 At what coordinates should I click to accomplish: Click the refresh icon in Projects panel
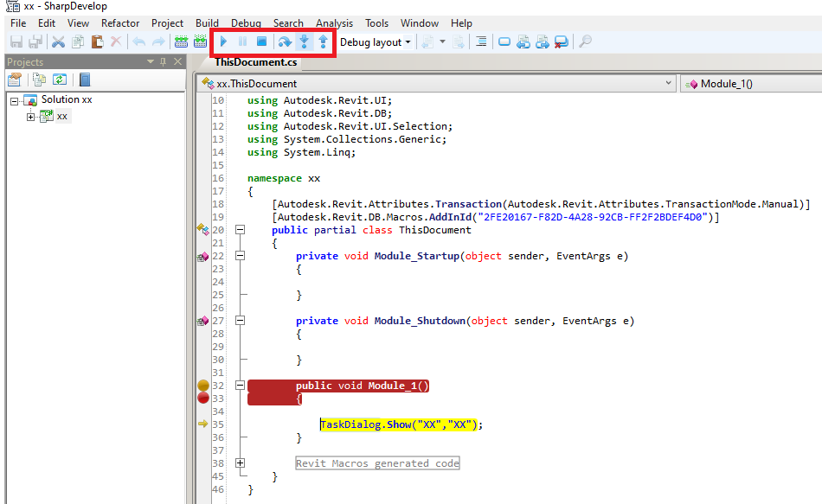click(60, 80)
